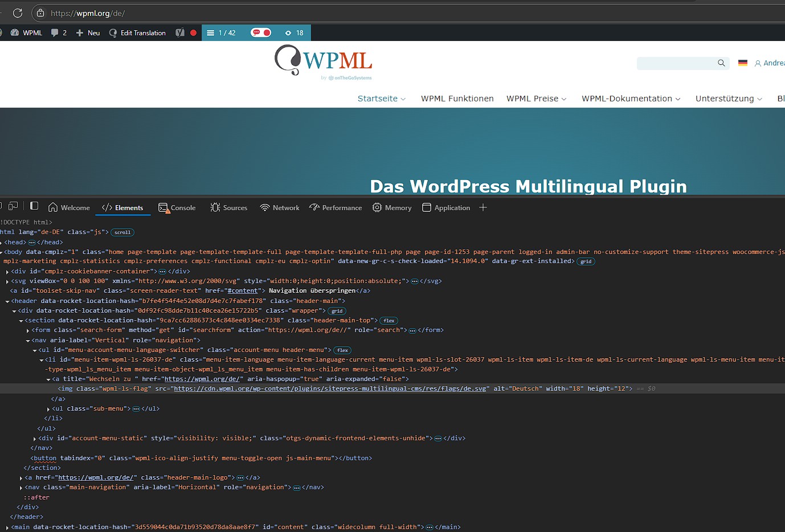Collapse the menu-item-wpml-ls-26037-de li
The width and height of the screenshot is (785, 532).
tap(42, 360)
